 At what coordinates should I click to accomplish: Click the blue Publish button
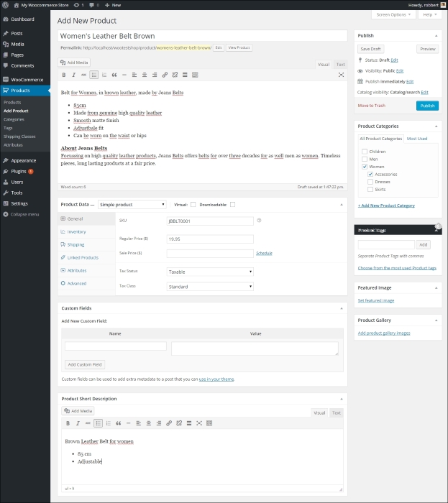pos(427,106)
